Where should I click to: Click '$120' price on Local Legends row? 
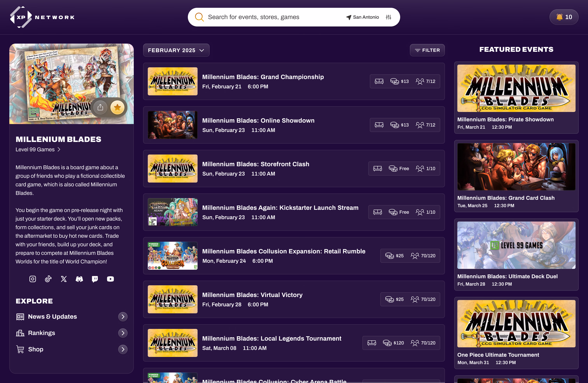(x=399, y=343)
